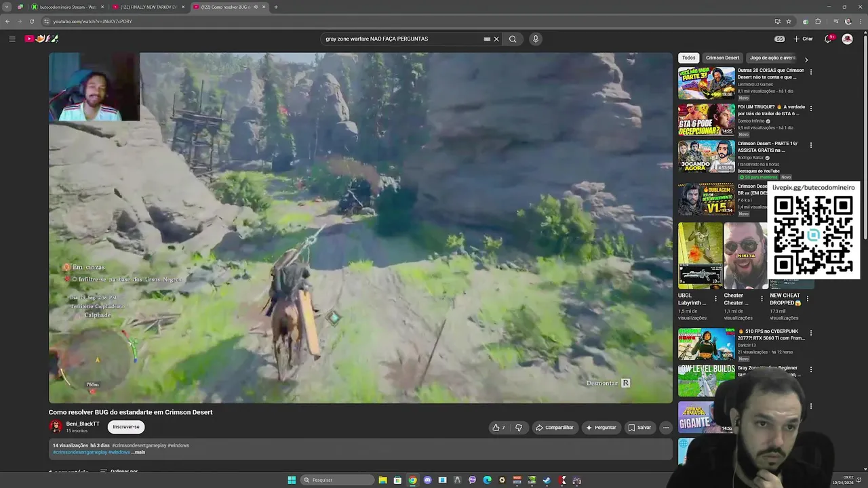Screen dimensions: 868x488
Task: Open the notifications bell
Action: pyautogui.click(x=828, y=39)
